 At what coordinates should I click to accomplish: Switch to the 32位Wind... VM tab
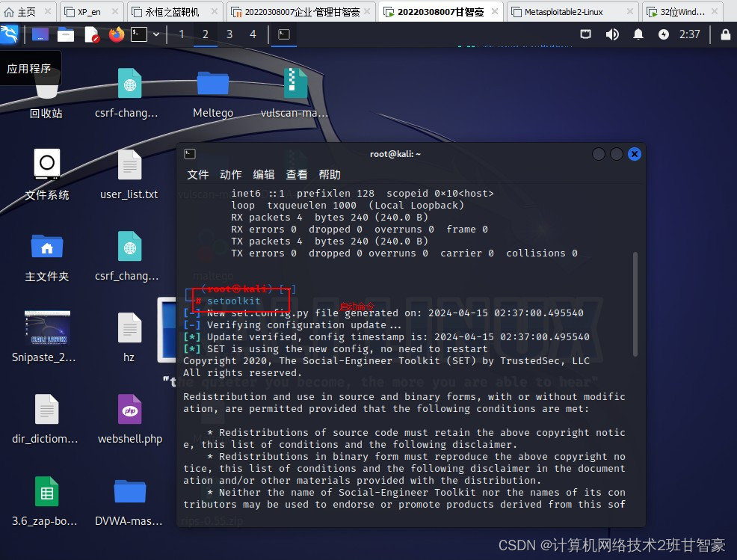(682, 12)
